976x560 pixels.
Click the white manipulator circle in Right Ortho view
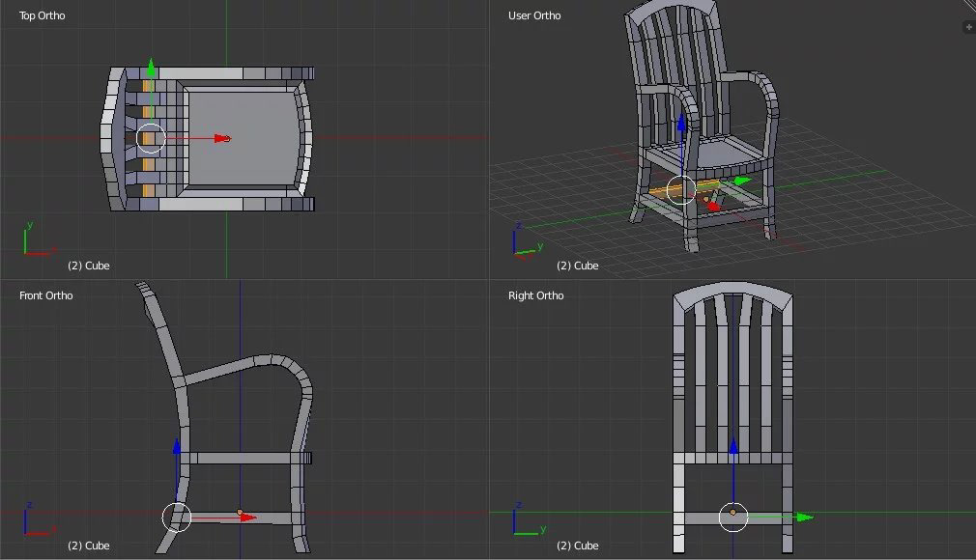(733, 518)
